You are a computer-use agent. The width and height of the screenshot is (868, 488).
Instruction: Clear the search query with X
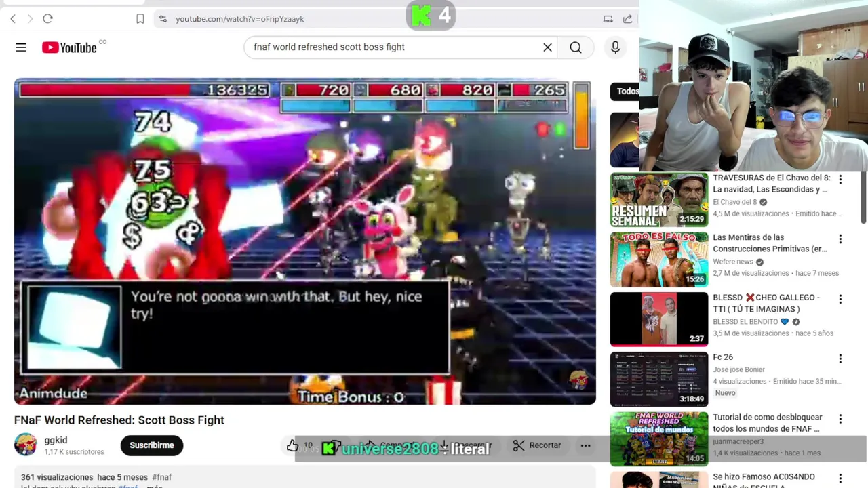(x=547, y=47)
